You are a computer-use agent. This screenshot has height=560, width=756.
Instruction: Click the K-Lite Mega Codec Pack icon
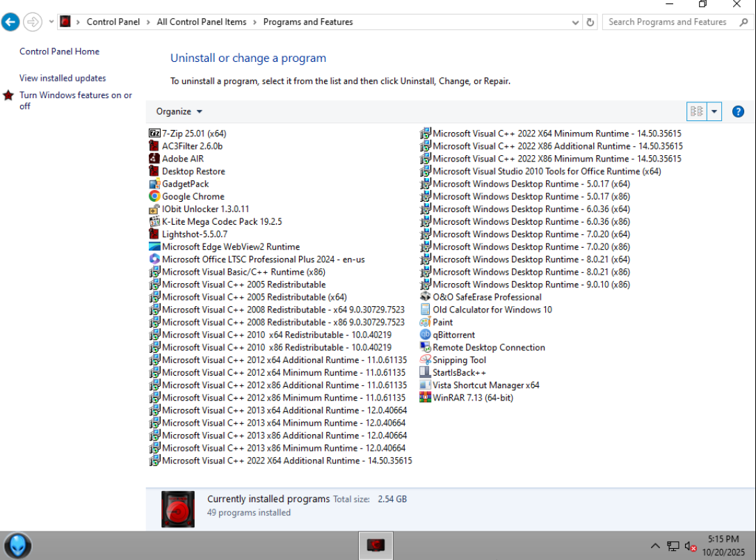point(154,221)
